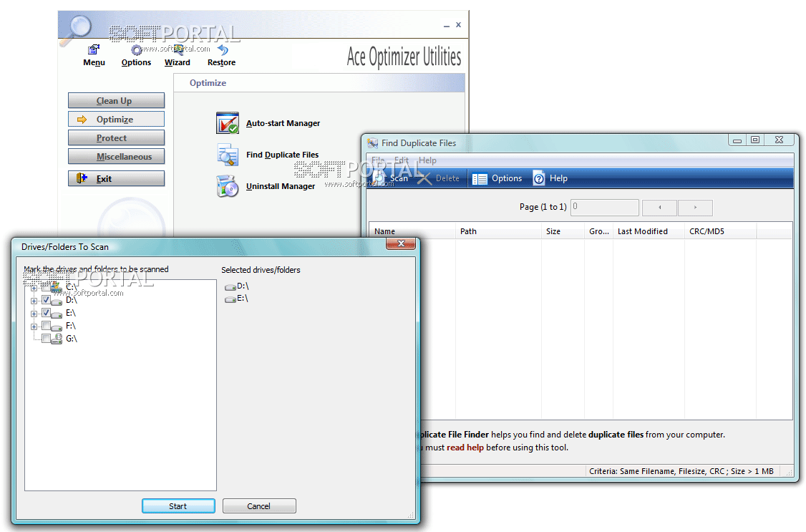Go to previous results page arrow
Viewport: 806px width, 532px height.
[659, 208]
